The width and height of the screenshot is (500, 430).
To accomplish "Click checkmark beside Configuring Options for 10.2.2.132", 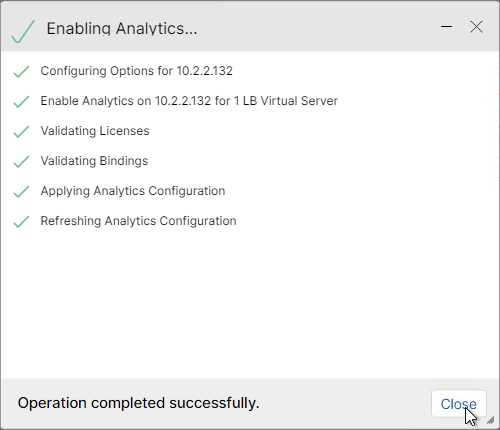I will (x=21, y=71).
